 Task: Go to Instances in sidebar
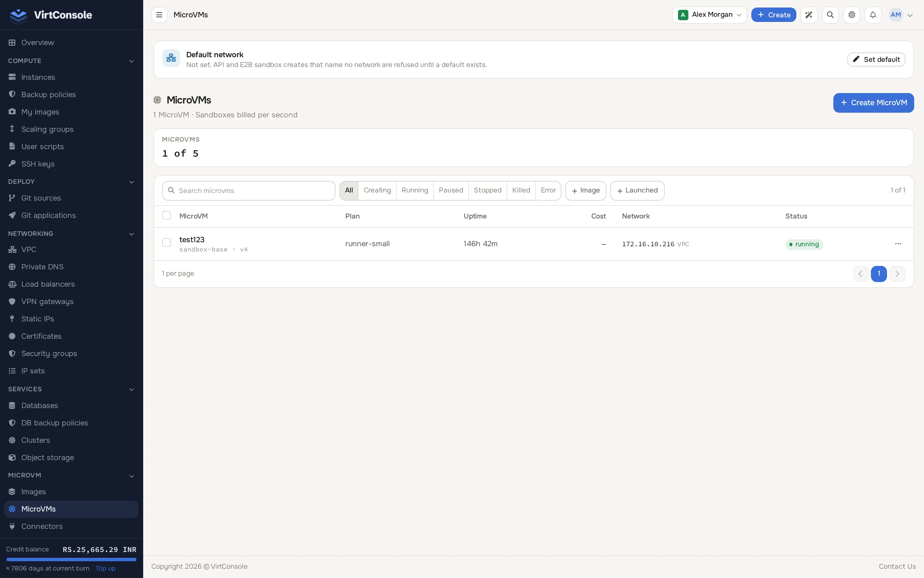(x=71, y=77)
